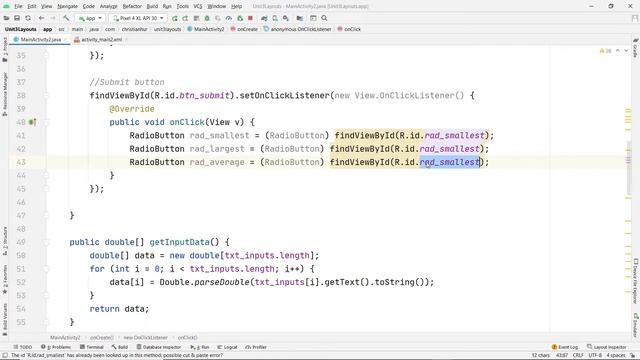Click the UTF-8 encoding in status bar
The width and height of the screenshot is (640, 360).
(x=595, y=356)
